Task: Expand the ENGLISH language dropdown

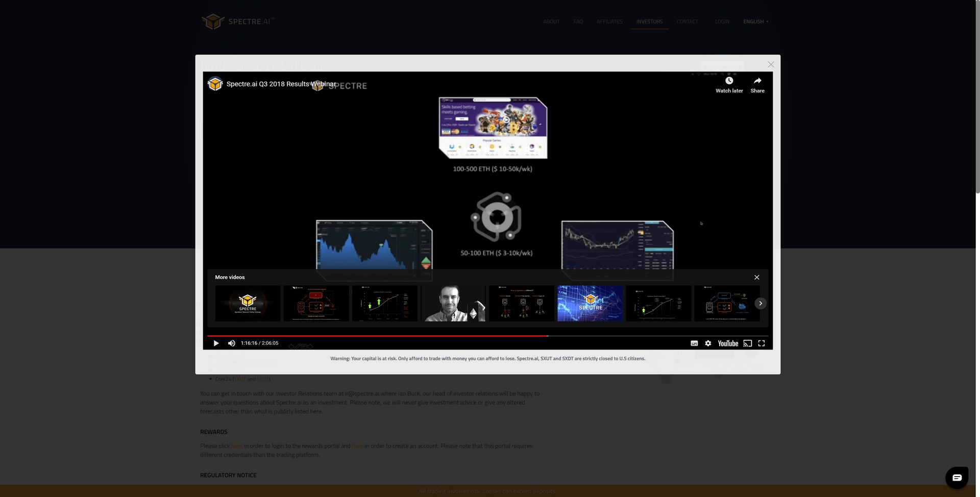Action: pyautogui.click(x=755, y=21)
